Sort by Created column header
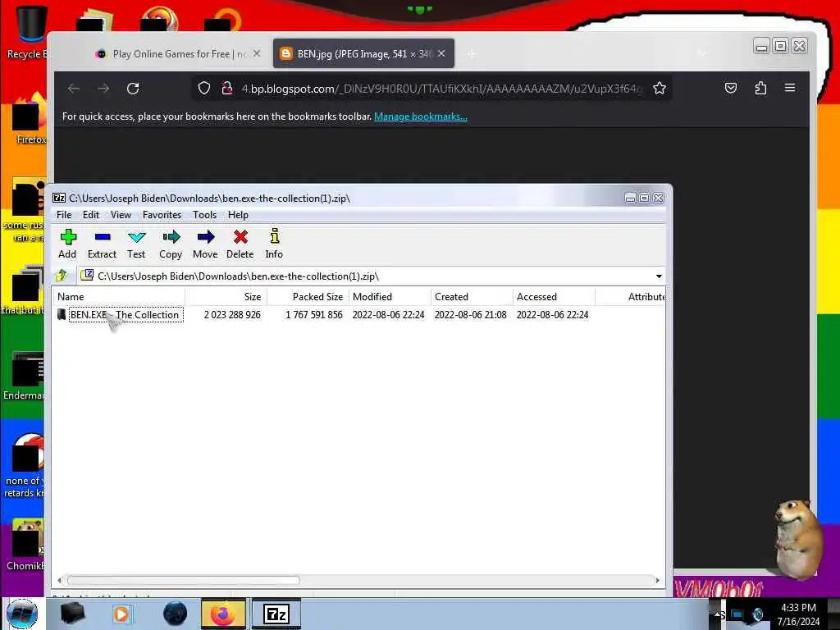Image resolution: width=840 pixels, height=630 pixels. pos(472,297)
